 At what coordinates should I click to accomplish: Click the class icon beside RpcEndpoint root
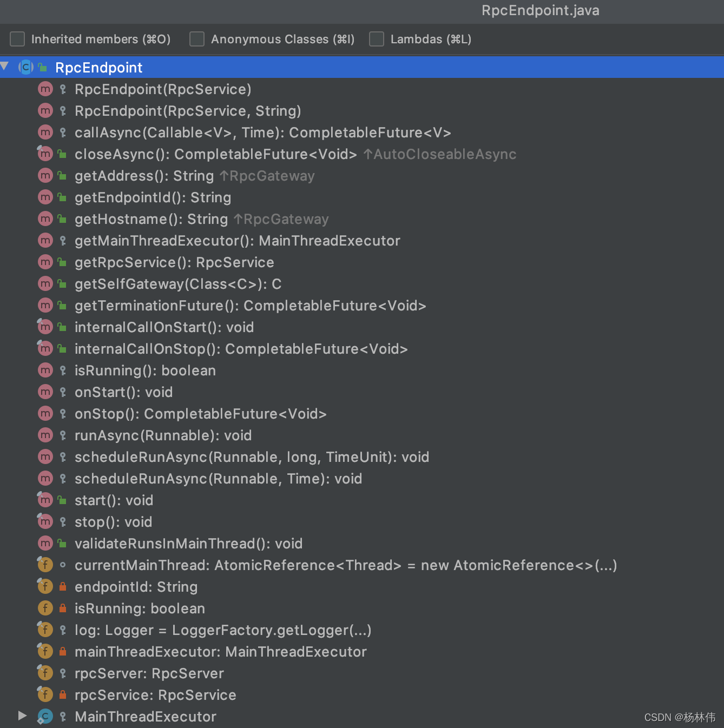[25, 67]
